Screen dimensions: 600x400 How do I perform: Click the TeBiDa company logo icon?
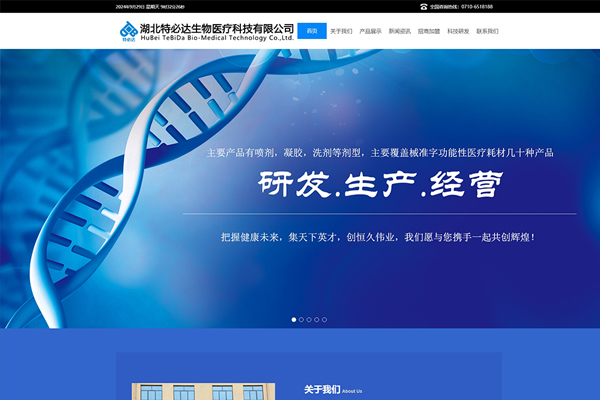[126, 34]
